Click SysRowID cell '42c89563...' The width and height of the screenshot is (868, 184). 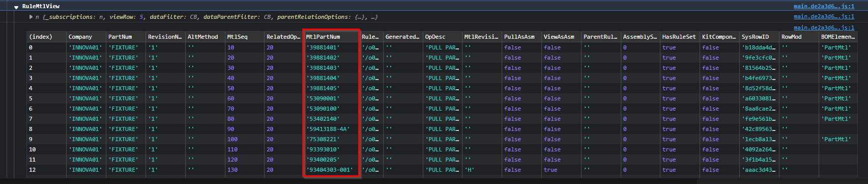tap(760, 129)
